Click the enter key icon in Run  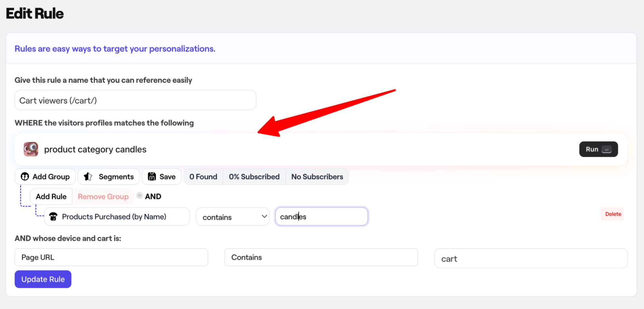pos(607,149)
